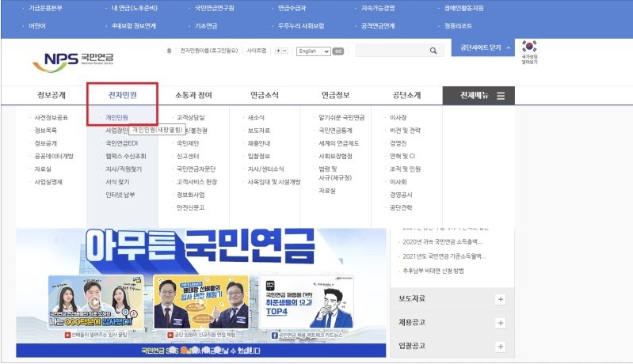Select 채용안내 submenu item
Screen dimensions: 633x364
point(258,143)
